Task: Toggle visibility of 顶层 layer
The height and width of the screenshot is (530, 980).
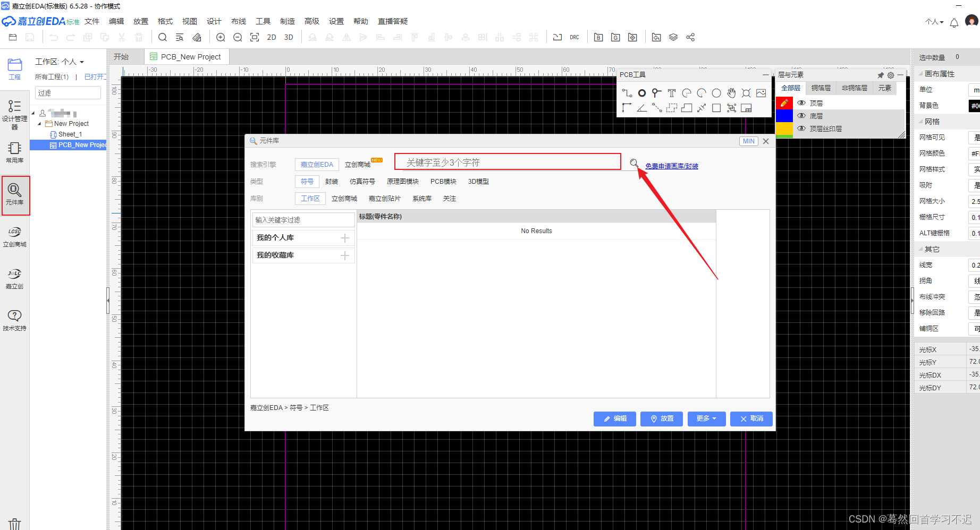Action: [x=801, y=103]
